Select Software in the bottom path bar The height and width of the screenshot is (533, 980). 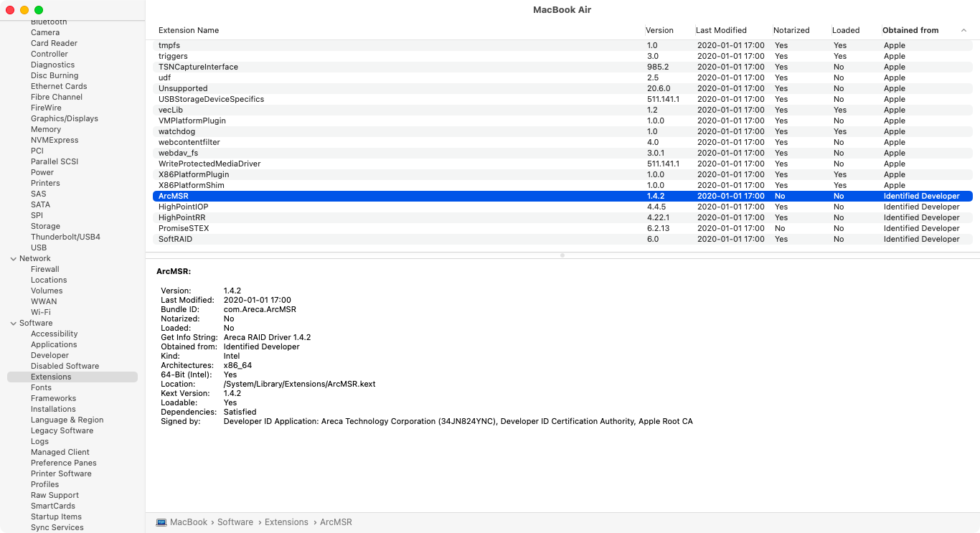pyautogui.click(x=235, y=522)
